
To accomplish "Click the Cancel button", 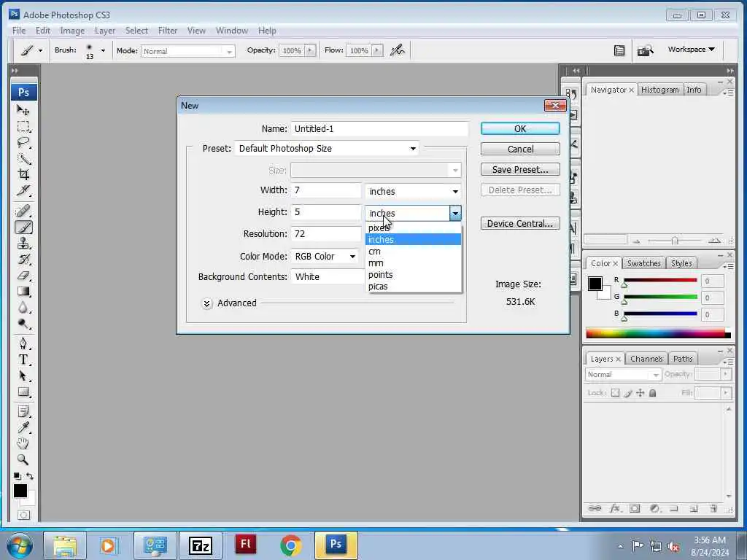I will [520, 149].
